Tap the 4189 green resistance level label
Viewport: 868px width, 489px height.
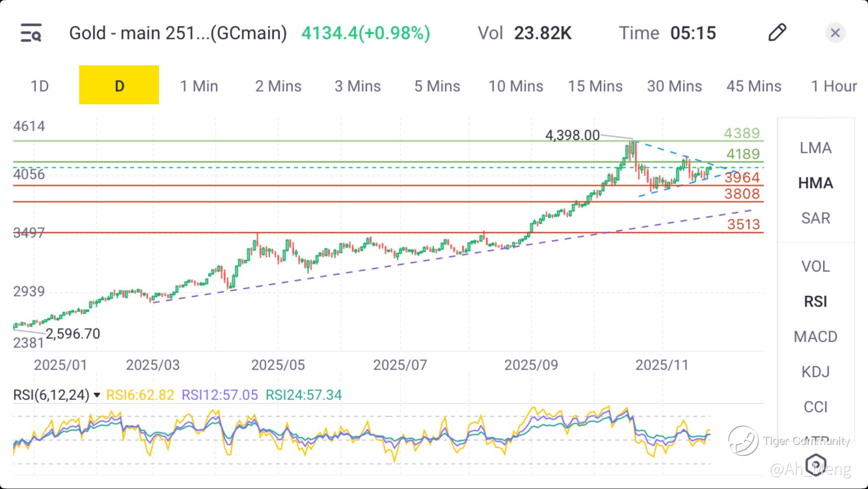743,154
